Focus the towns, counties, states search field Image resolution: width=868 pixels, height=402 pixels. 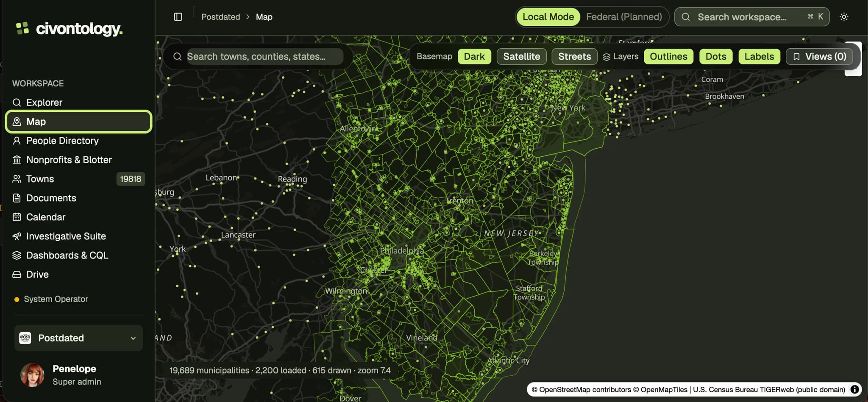click(x=265, y=56)
